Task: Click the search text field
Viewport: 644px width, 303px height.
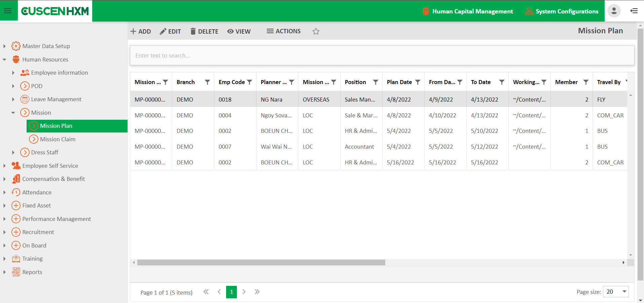Action: [382, 55]
